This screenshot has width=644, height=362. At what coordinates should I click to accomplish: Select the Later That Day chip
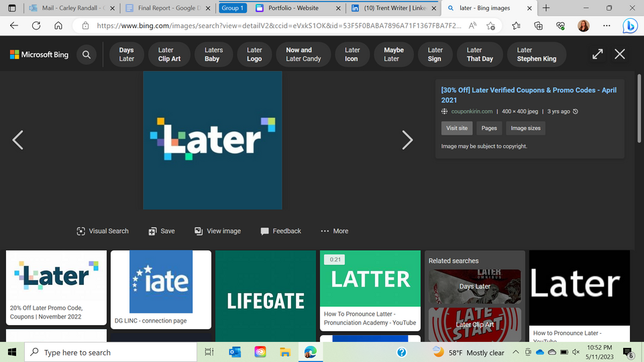point(479,54)
